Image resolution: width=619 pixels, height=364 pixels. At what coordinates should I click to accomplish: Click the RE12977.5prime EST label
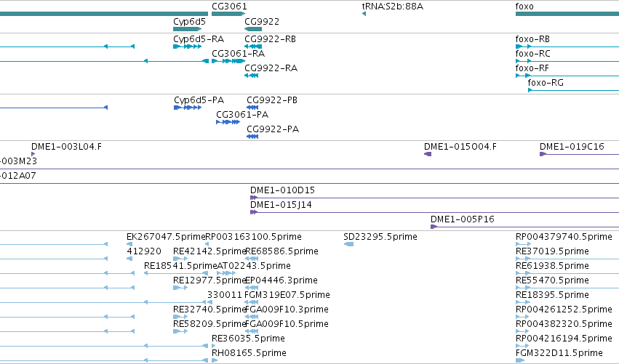pyautogui.click(x=209, y=280)
